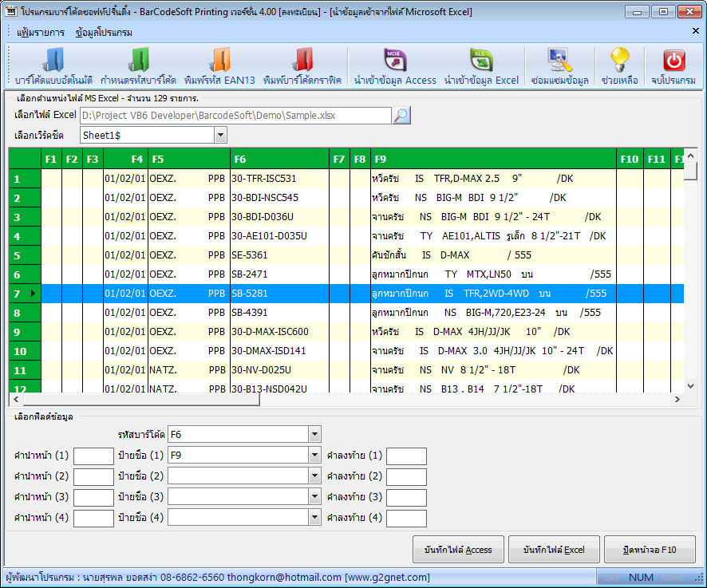Open the EAN13 print toolbar icon

pyautogui.click(x=219, y=61)
